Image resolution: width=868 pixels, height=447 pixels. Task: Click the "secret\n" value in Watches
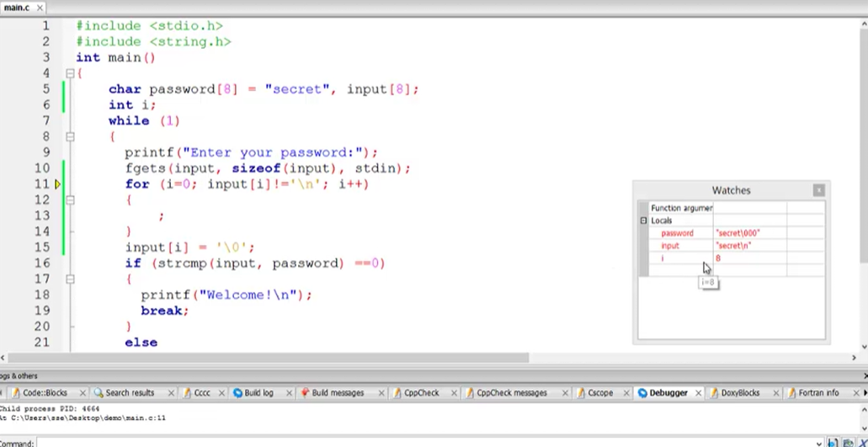click(x=733, y=246)
